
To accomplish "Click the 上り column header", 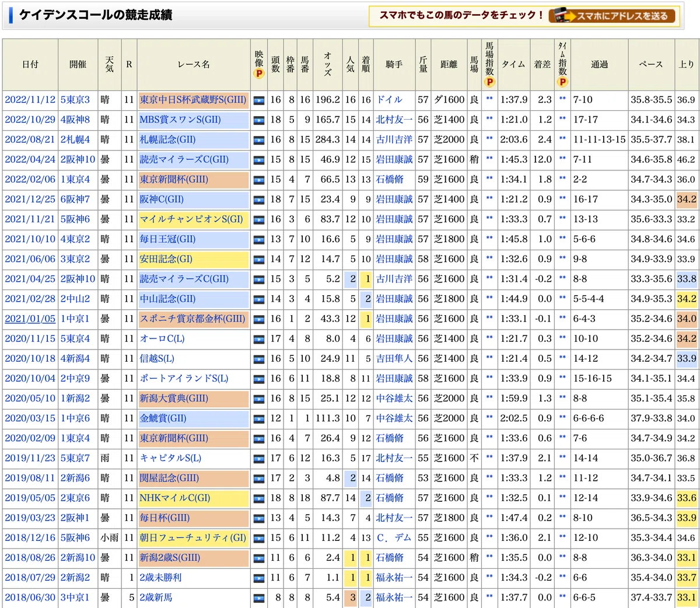I will tap(687, 64).
